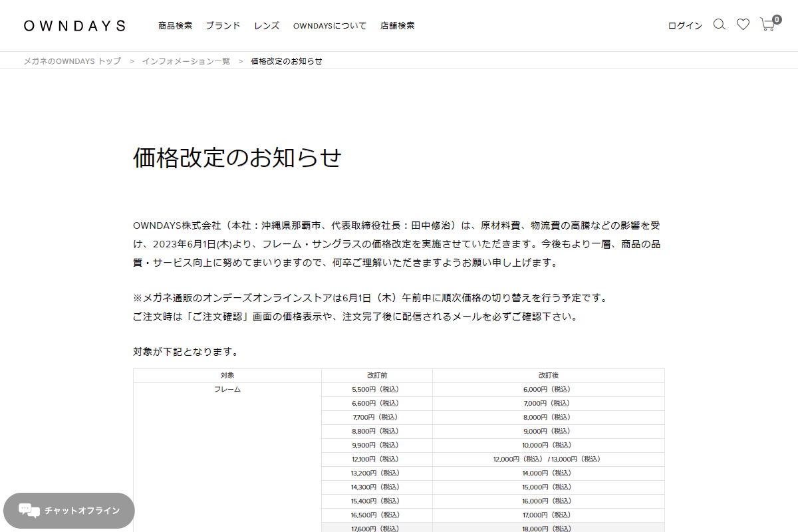Click the 16,000円(税込) cell
798x532 pixels.
pos(549,501)
